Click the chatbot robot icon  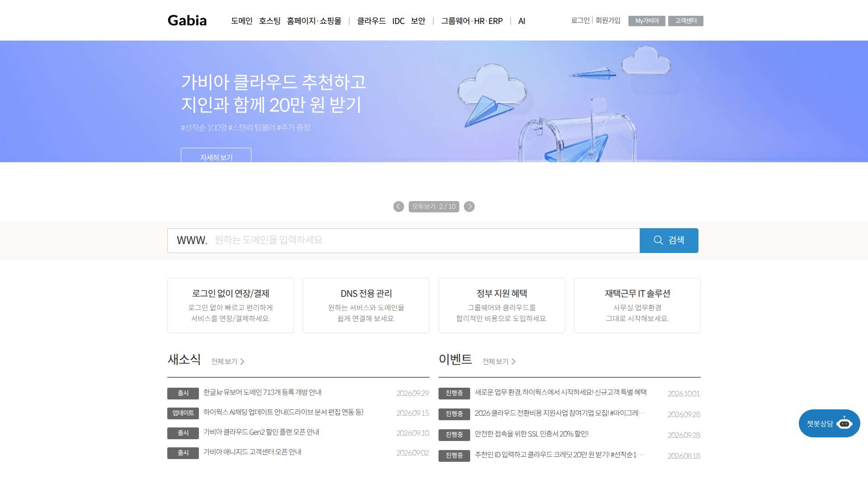click(844, 423)
